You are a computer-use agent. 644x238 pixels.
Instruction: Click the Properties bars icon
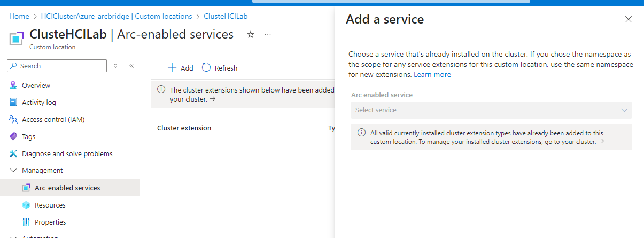click(26, 222)
